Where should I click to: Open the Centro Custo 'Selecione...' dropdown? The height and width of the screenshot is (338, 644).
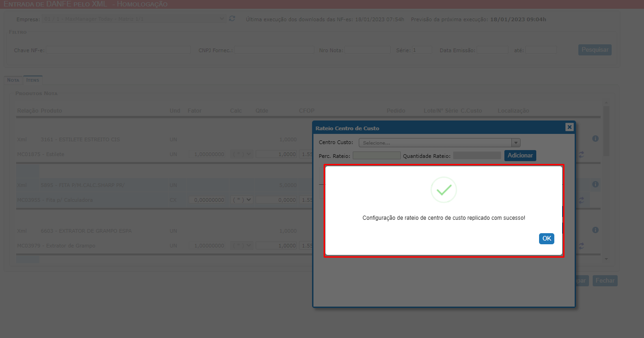[x=440, y=143]
